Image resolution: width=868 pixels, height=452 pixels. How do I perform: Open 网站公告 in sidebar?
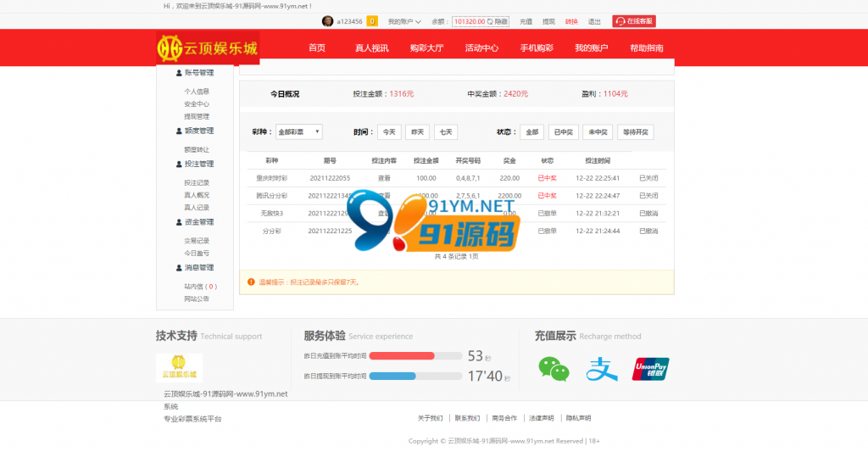197,299
